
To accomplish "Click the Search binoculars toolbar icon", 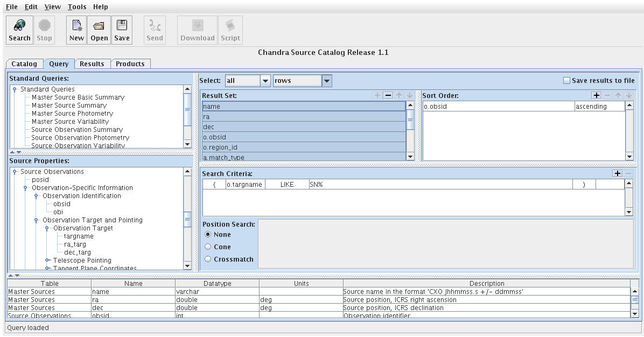I will (19, 25).
